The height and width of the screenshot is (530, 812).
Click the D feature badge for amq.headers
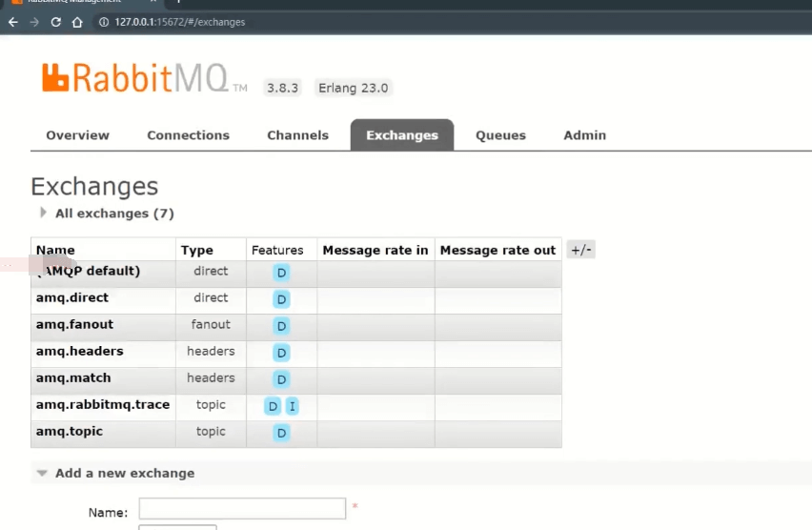point(281,353)
